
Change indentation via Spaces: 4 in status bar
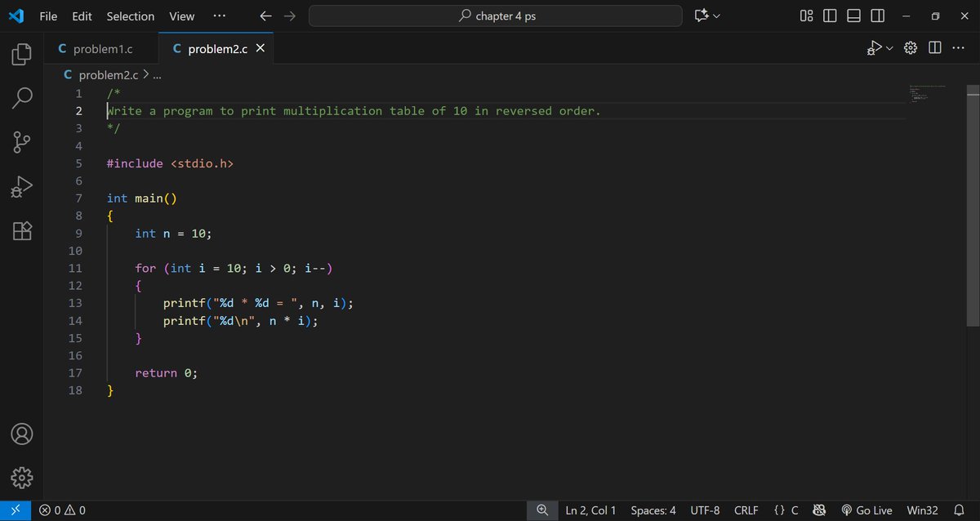[653, 510]
